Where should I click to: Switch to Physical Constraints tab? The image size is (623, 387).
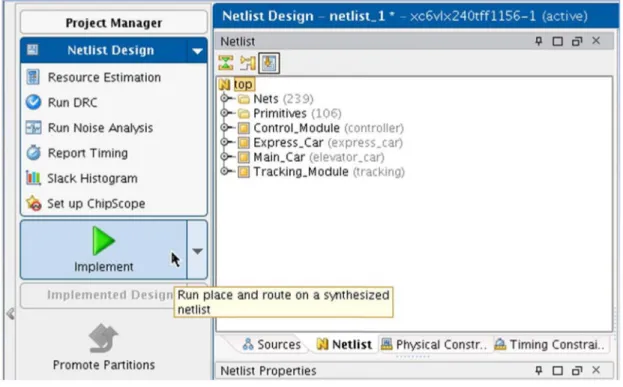coord(434,344)
